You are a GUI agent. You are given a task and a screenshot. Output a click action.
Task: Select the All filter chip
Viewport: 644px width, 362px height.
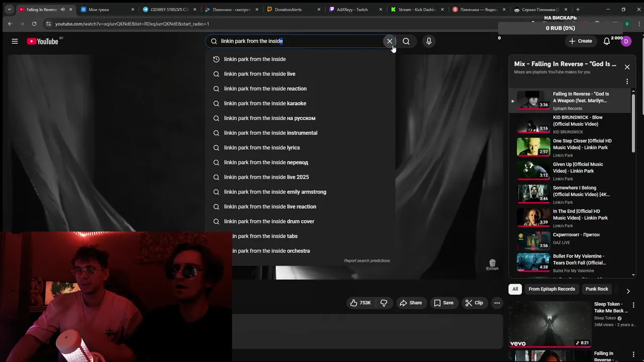tap(515, 289)
